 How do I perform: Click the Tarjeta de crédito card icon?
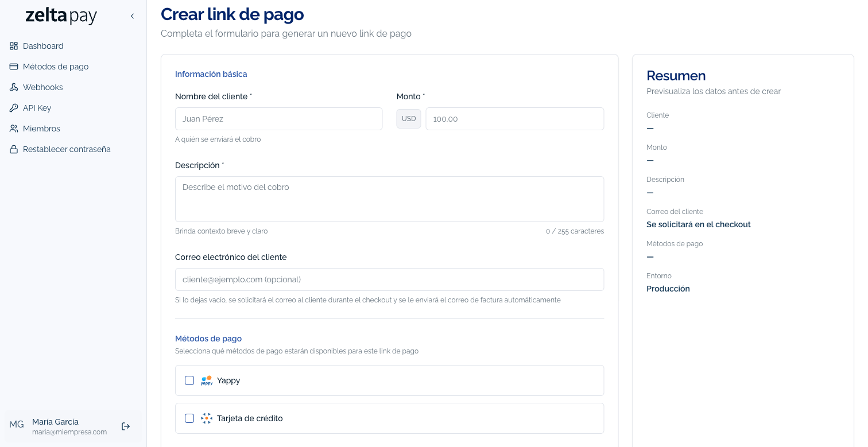pyautogui.click(x=206, y=418)
